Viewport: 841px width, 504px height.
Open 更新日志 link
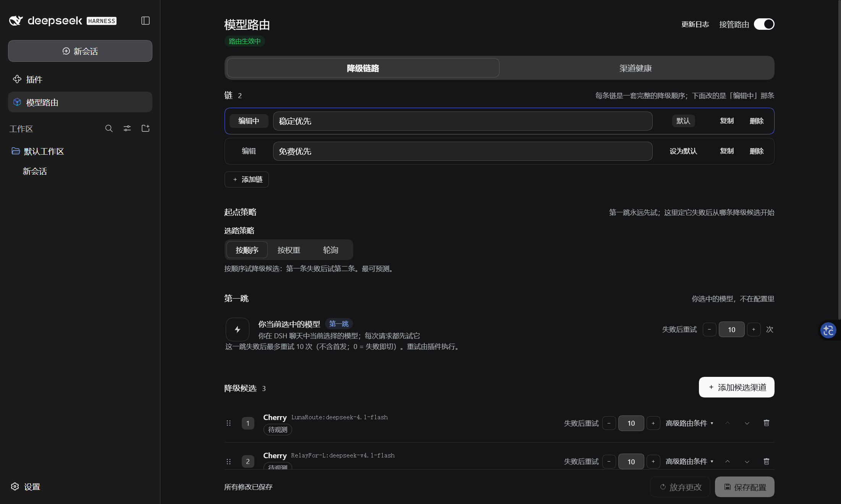click(x=695, y=24)
